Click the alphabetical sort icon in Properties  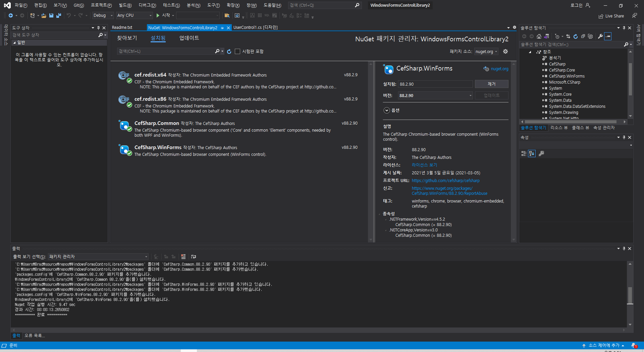tap(532, 153)
